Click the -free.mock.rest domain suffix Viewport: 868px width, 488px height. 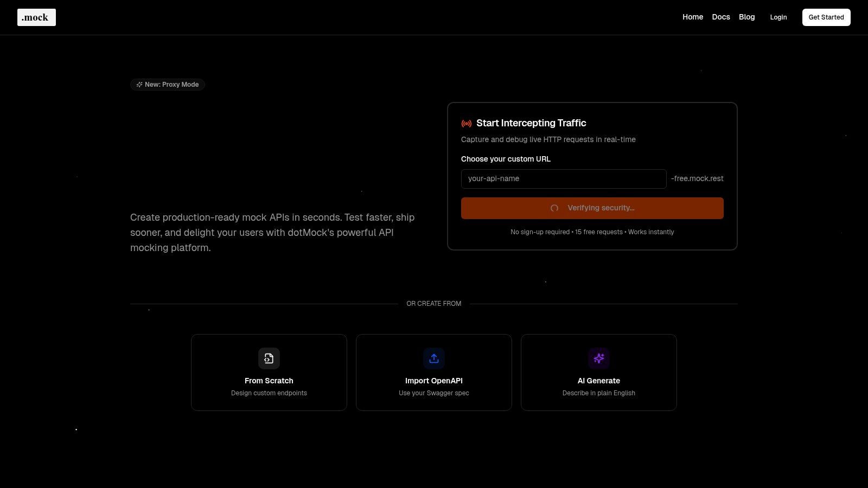point(697,179)
